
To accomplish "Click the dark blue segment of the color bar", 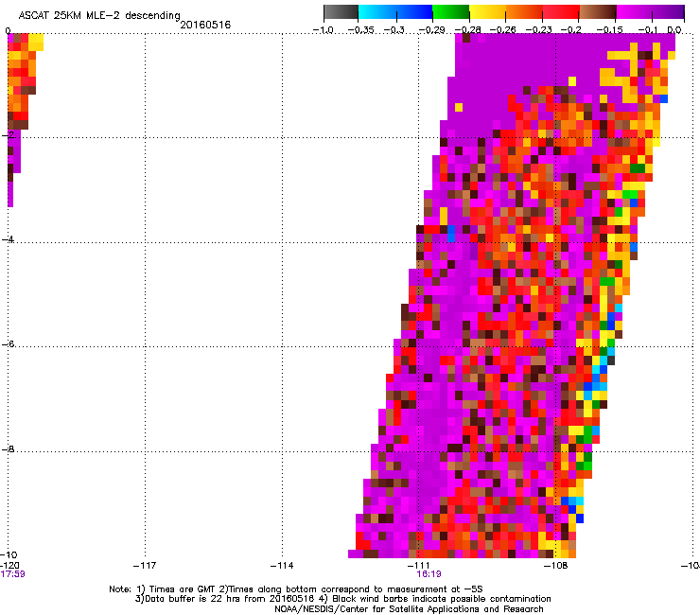I will (x=413, y=11).
